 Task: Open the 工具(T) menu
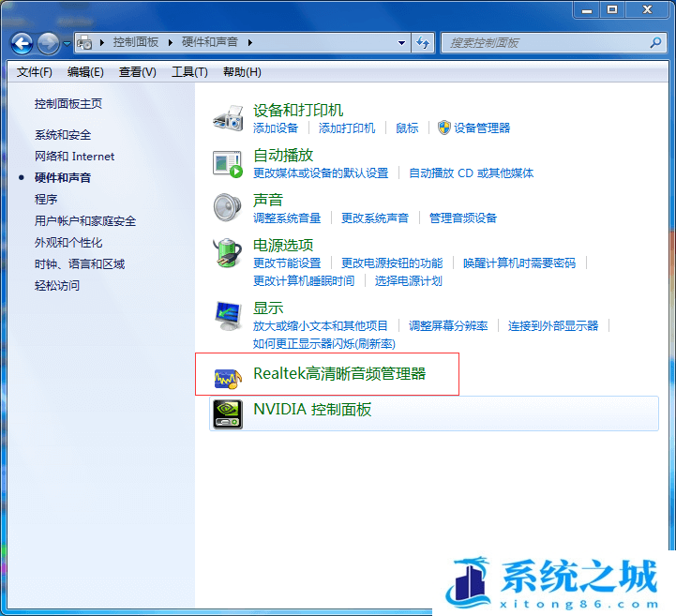coord(189,72)
